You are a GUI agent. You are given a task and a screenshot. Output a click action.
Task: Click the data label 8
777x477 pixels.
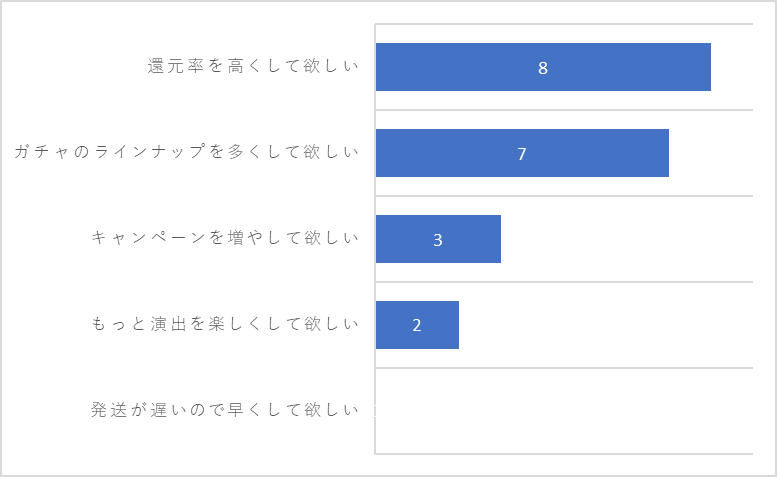(543, 68)
